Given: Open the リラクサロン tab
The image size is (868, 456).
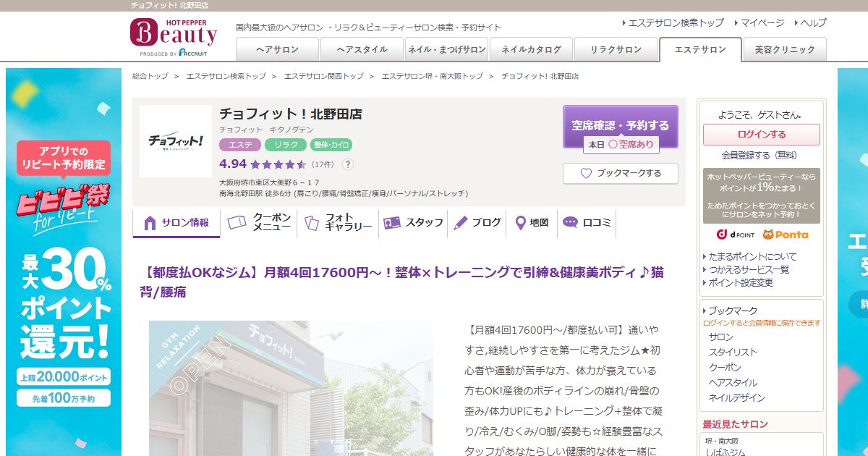Looking at the screenshot, I should [x=616, y=49].
